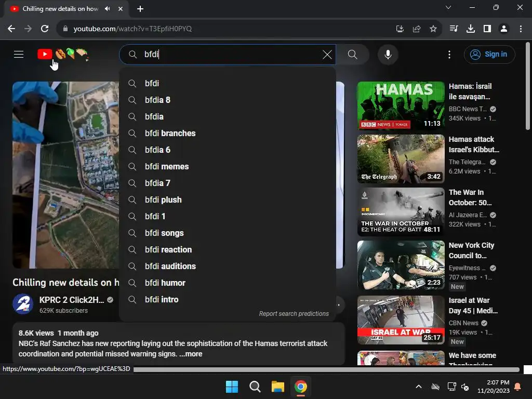The height and width of the screenshot is (399, 532).
Task: Mute the tab using the speaker icon
Action: point(108,9)
